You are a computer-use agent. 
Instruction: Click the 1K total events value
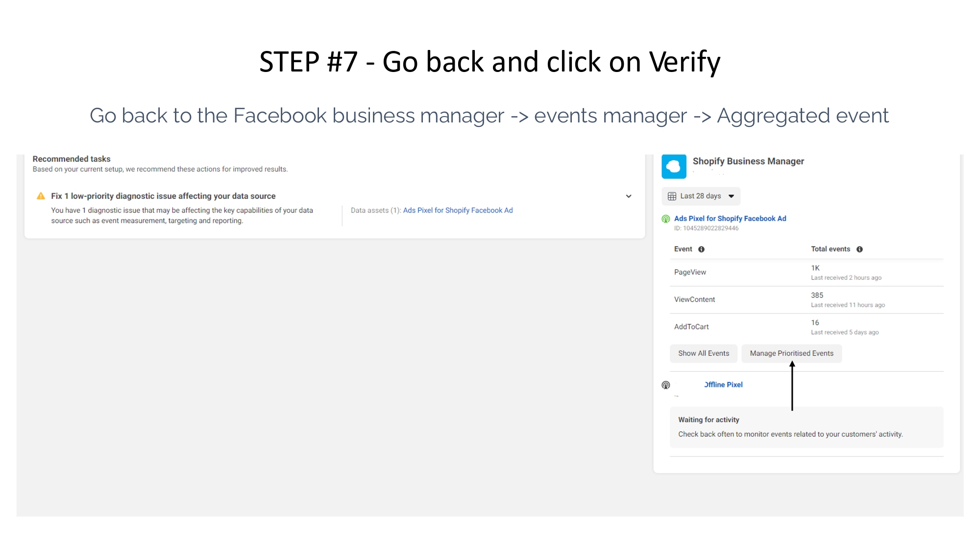[x=815, y=268]
